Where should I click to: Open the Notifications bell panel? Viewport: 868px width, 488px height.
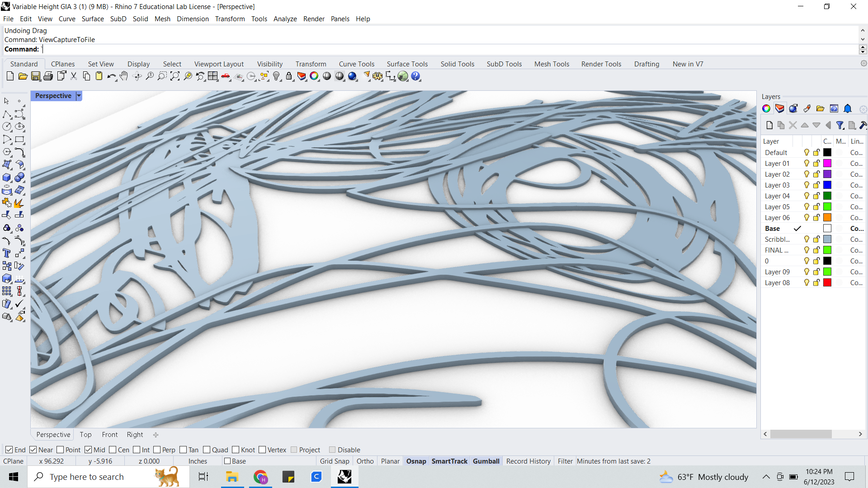pyautogui.click(x=847, y=108)
